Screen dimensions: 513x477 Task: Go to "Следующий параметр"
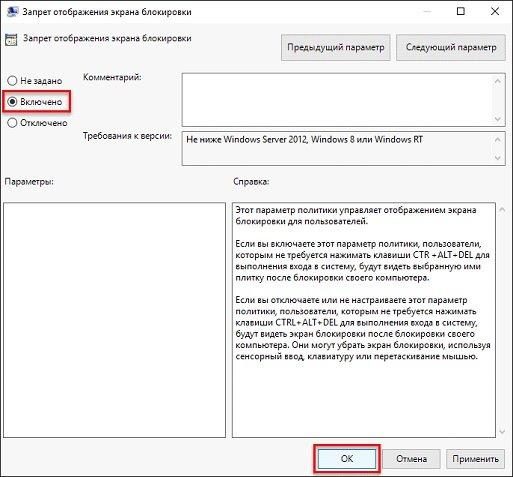click(451, 47)
